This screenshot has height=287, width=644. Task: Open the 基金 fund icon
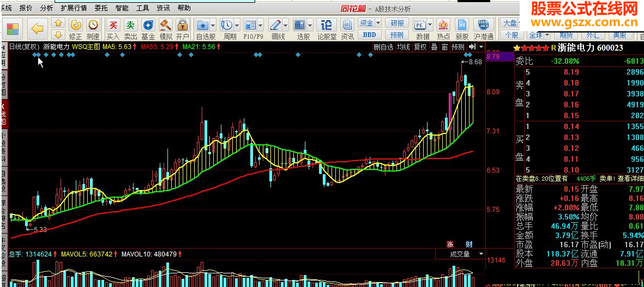click(148, 25)
